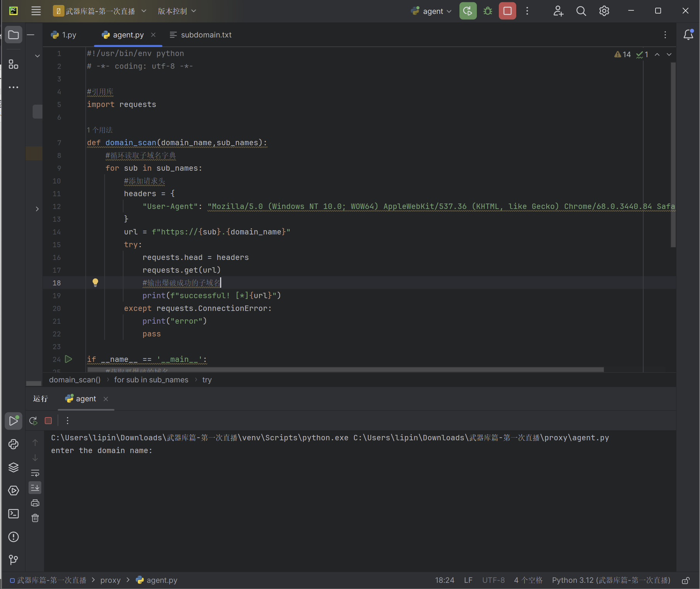
Task: Open the Project tool window folder icon
Action: click(14, 35)
